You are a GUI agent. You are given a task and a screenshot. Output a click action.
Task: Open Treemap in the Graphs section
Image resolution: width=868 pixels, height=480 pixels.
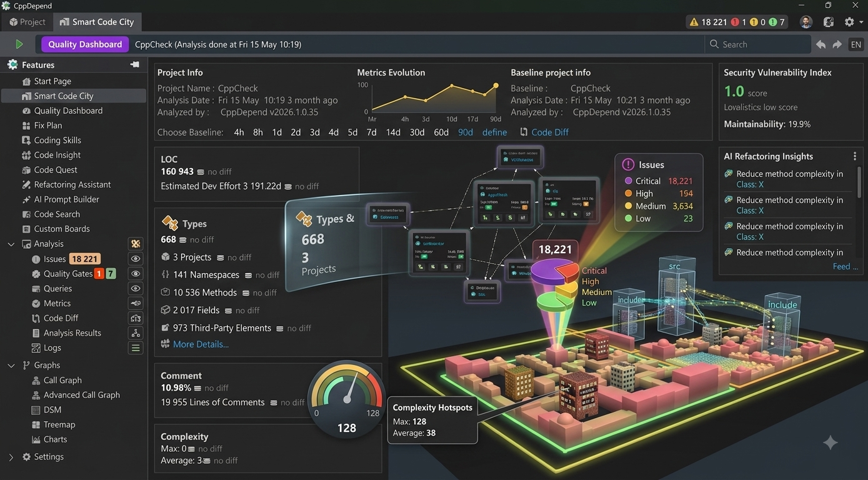(x=59, y=424)
